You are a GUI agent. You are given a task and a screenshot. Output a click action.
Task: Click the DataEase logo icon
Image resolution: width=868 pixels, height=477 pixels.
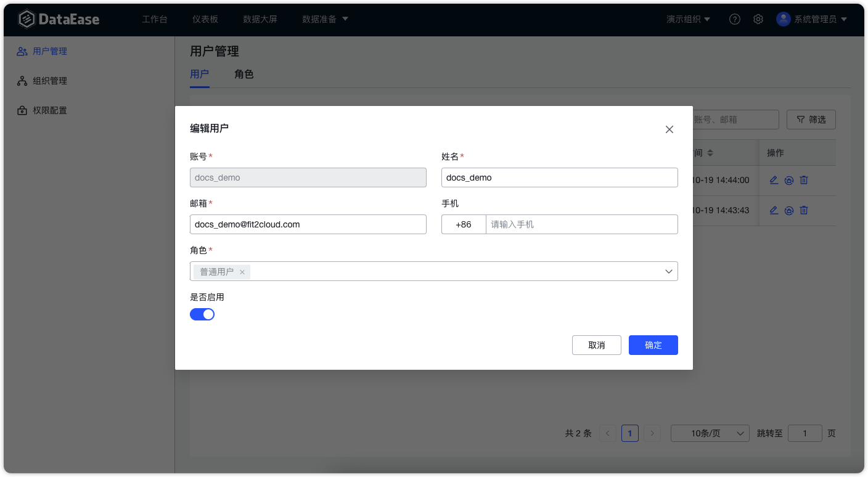(27, 19)
